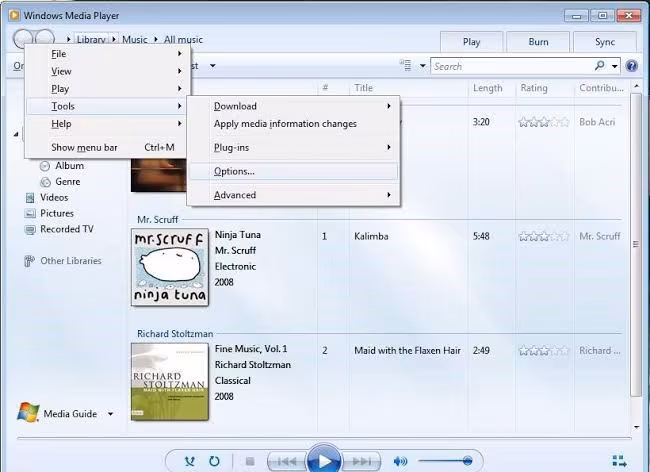The height and width of the screenshot is (472, 650).
Task: Toggle repeat with the circular arrow icon
Action: (214, 461)
